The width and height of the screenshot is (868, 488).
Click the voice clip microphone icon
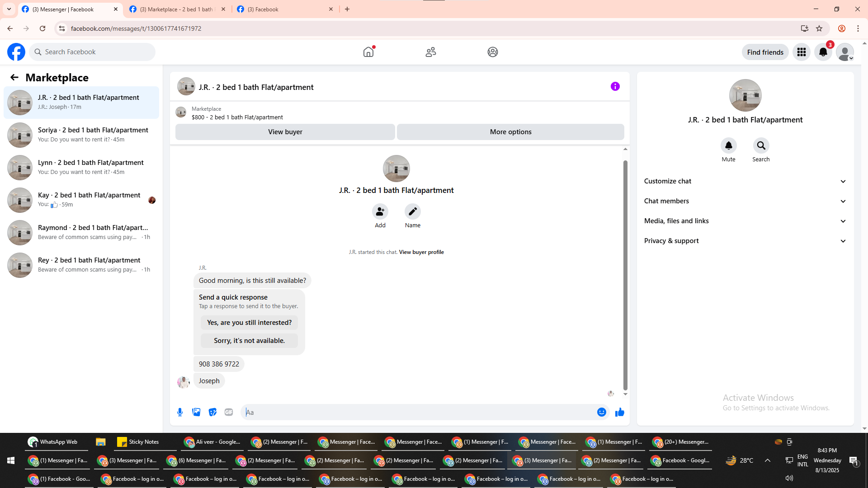tap(180, 412)
